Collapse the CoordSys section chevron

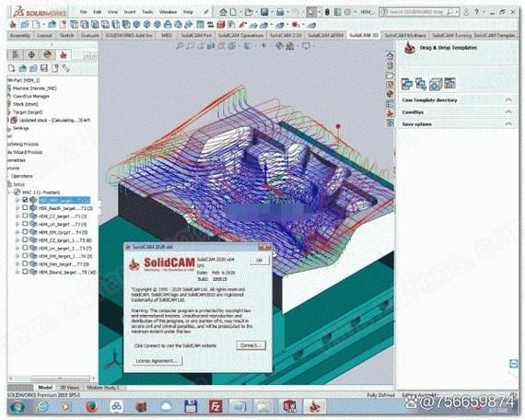(508, 112)
